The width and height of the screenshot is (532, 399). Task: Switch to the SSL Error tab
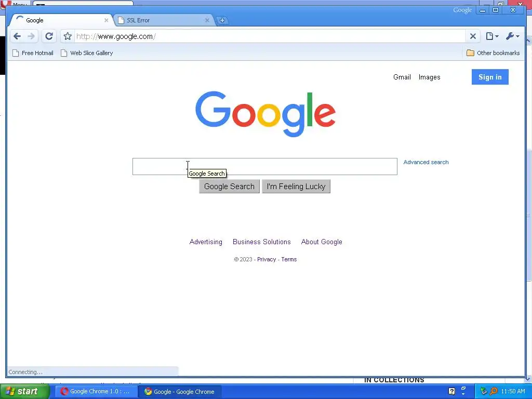(163, 20)
